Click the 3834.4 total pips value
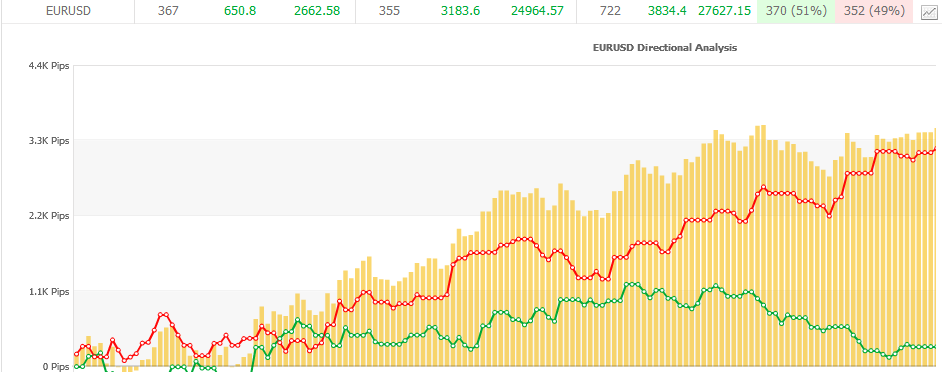Screen dimensions: 942x372 667,11
